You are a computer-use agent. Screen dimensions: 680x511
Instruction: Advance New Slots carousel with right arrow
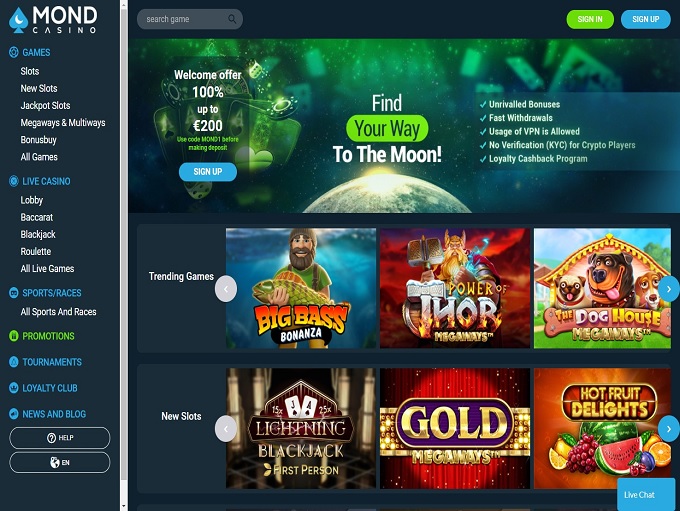coord(669,429)
